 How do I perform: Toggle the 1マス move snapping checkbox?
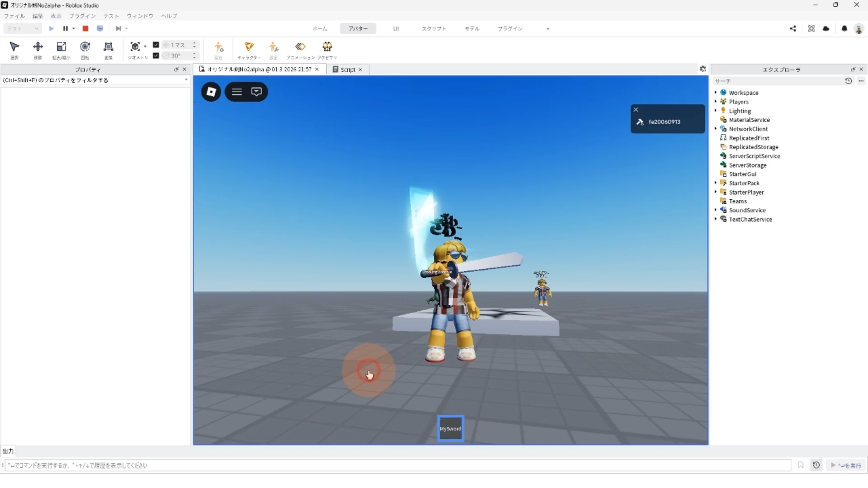(156, 45)
